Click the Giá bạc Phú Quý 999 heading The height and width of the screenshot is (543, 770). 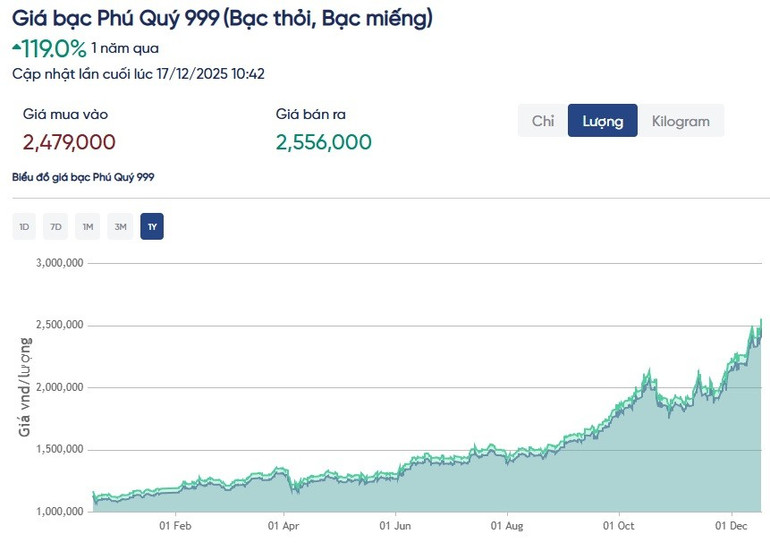[x=223, y=18]
